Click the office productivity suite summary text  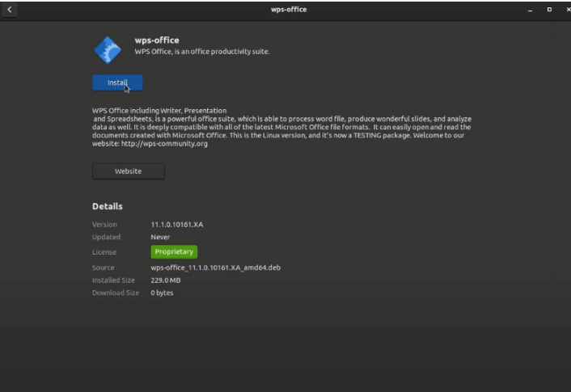point(202,52)
